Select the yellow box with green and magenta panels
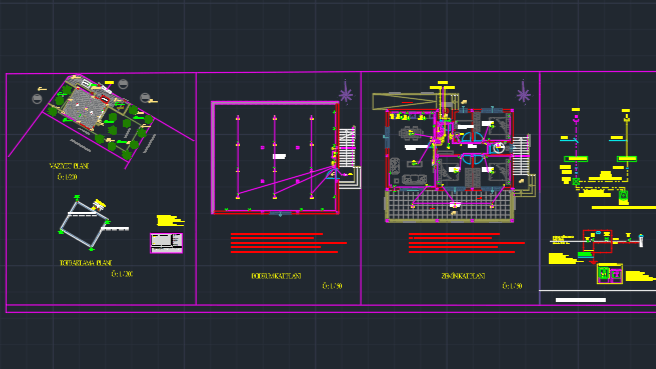 (610, 274)
